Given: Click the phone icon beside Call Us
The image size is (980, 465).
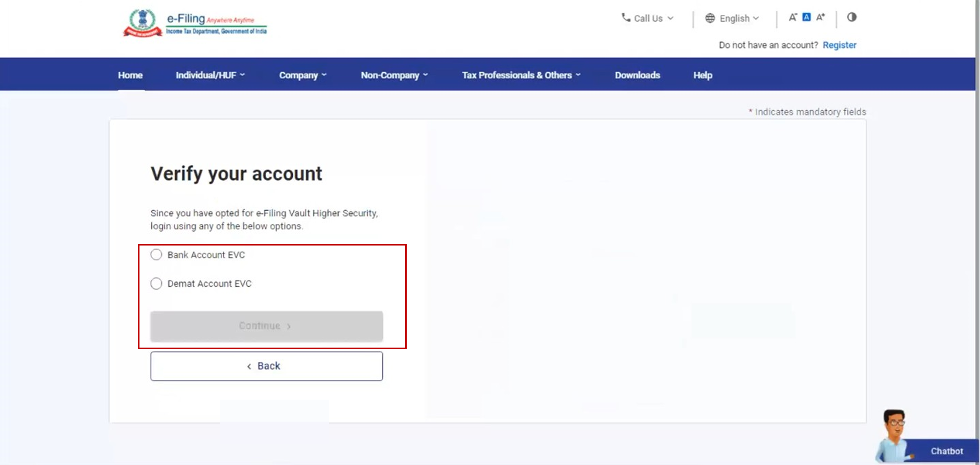Looking at the screenshot, I should [626, 18].
